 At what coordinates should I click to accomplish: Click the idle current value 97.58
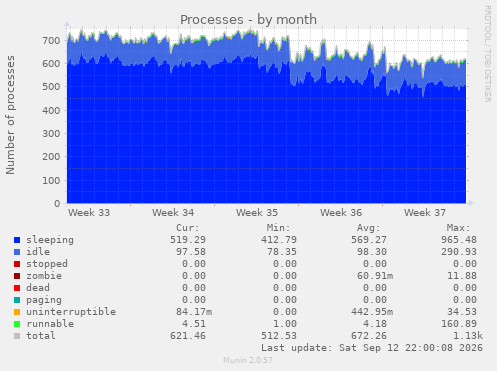pyautogui.click(x=191, y=252)
